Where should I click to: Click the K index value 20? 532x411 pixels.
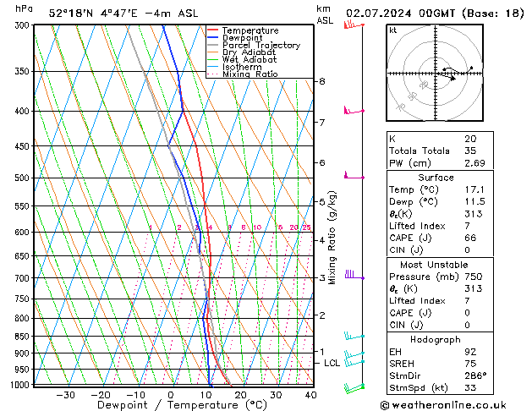coord(470,139)
